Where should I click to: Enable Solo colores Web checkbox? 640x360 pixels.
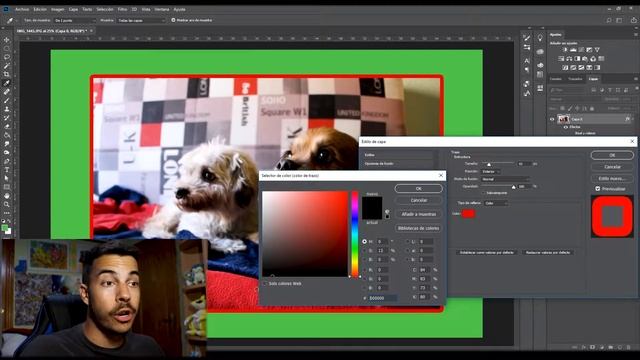(x=264, y=283)
